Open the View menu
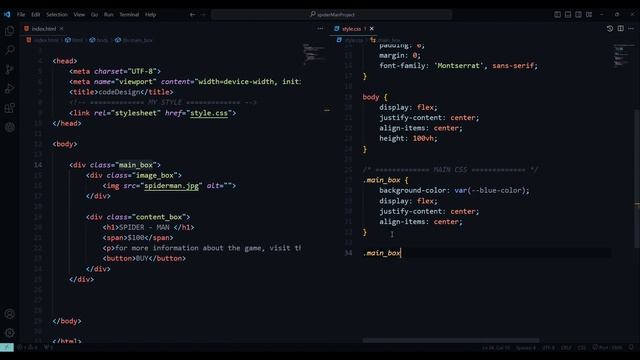Screen dimensions: 640x360 click(x=79, y=15)
